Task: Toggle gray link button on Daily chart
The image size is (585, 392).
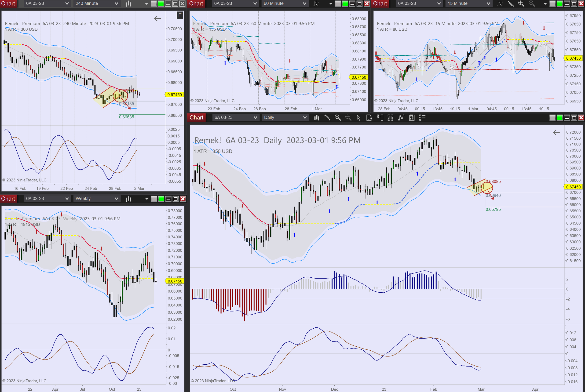Action: point(552,117)
